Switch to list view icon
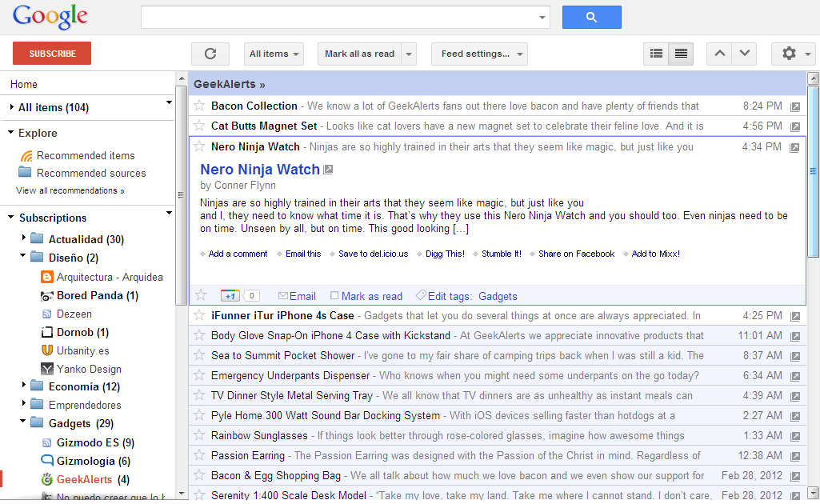 [x=655, y=53]
